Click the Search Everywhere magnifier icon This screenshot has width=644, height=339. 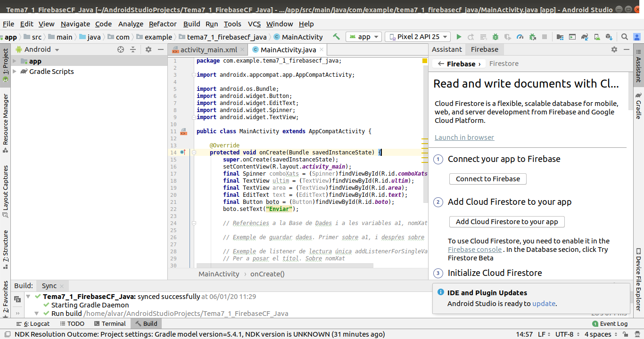click(624, 37)
